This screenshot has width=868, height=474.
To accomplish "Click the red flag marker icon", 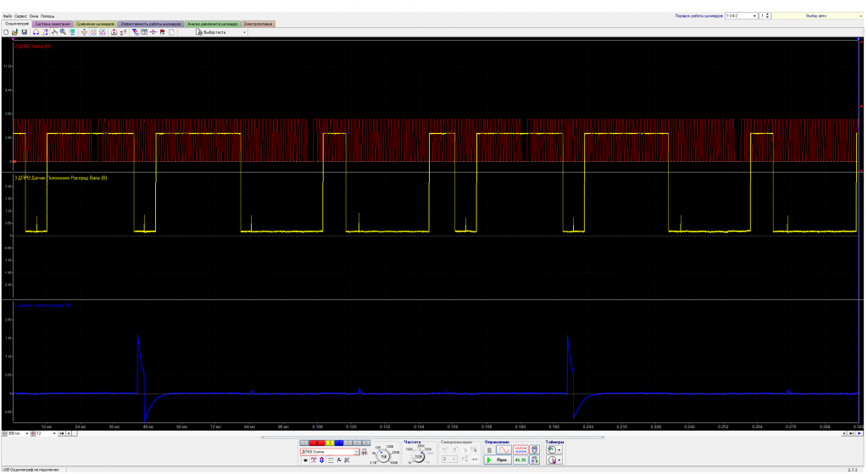I will point(162,32).
